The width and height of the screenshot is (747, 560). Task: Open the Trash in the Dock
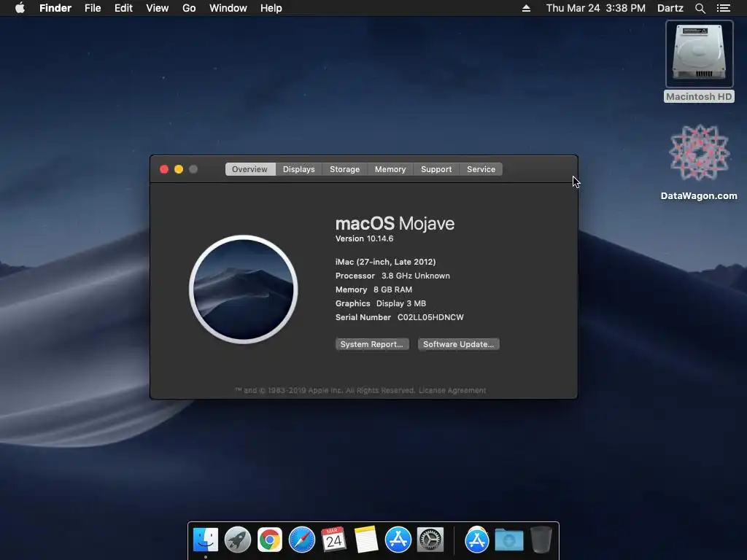click(541, 540)
